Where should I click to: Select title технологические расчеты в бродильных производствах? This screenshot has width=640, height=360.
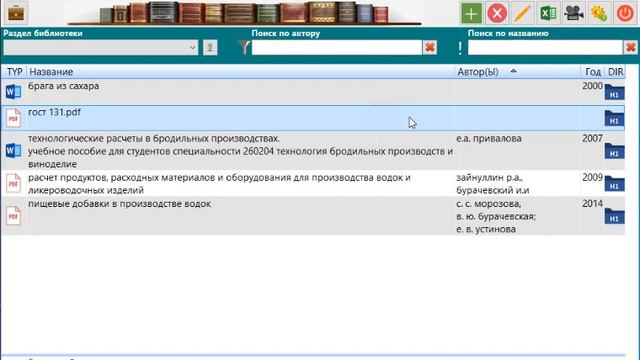click(154, 138)
